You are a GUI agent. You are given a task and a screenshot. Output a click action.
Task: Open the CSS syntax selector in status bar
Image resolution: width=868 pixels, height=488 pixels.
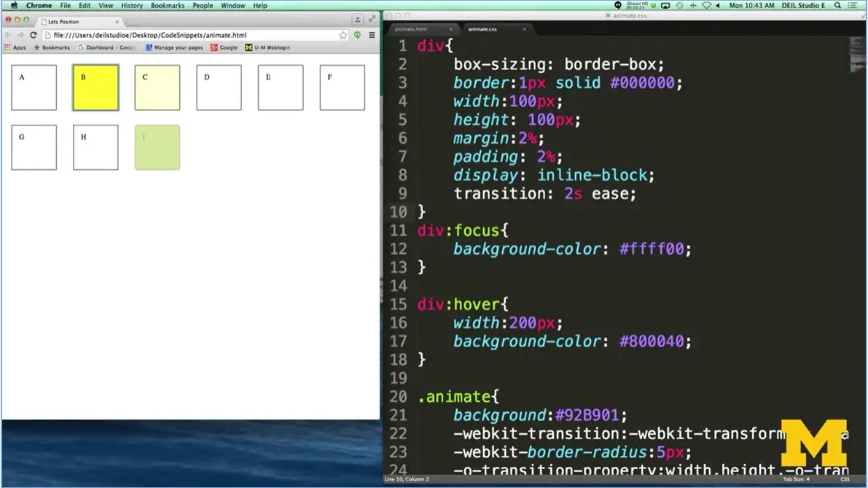(845, 479)
